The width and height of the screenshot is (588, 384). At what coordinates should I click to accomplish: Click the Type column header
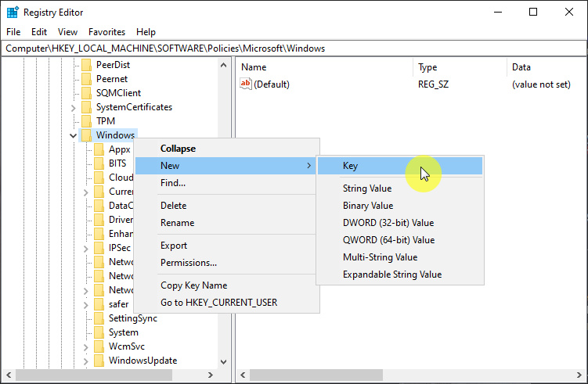(427, 67)
